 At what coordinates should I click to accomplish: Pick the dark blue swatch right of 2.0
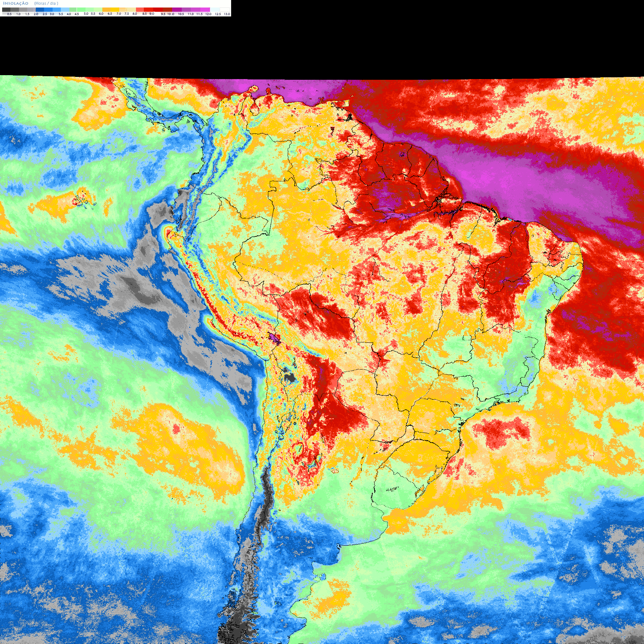click(x=40, y=10)
